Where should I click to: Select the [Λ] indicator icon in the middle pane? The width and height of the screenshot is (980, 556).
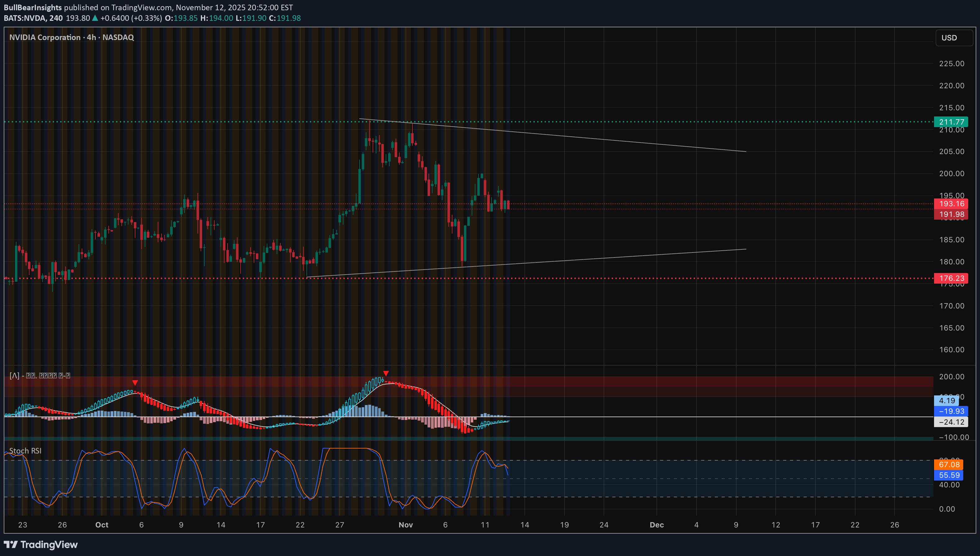click(14, 375)
